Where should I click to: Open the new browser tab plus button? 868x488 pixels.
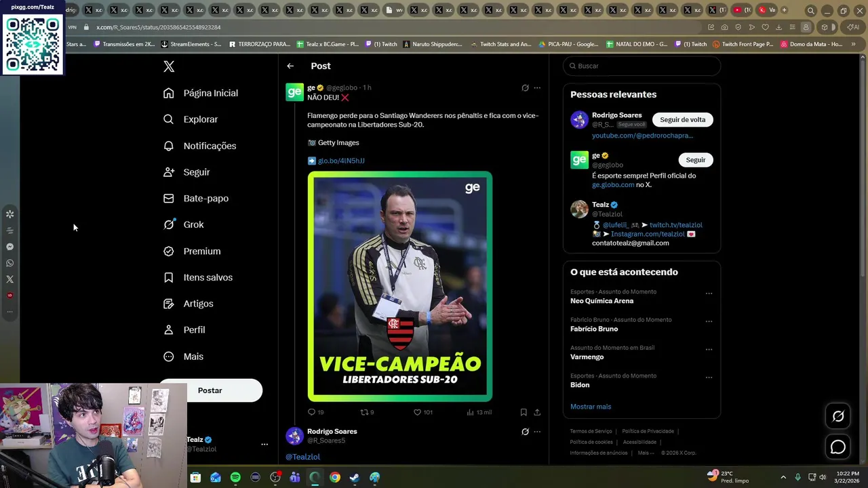[x=785, y=10]
